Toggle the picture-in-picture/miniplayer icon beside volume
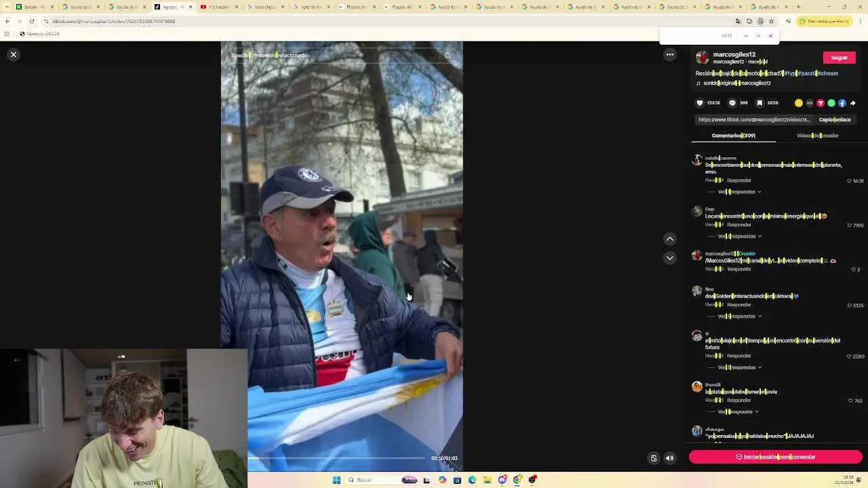Image resolution: width=868 pixels, height=488 pixels. (x=654, y=458)
